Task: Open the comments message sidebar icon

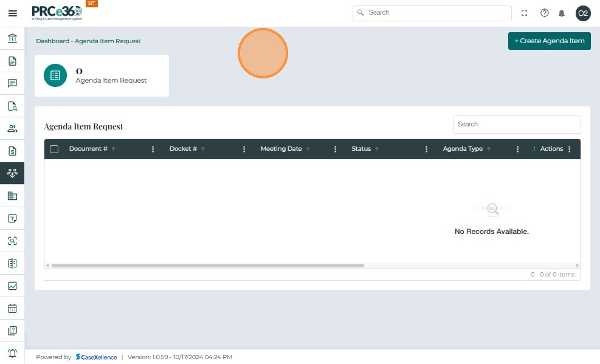Action: [x=12, y=83]
